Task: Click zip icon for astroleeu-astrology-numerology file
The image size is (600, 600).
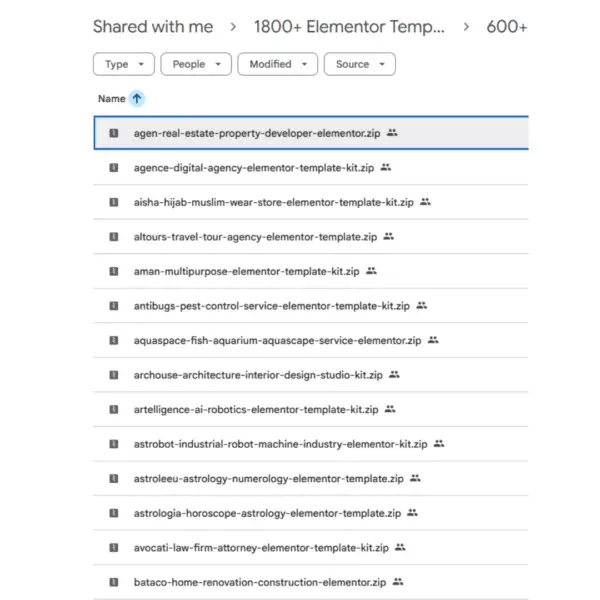Action: (114, 479)
